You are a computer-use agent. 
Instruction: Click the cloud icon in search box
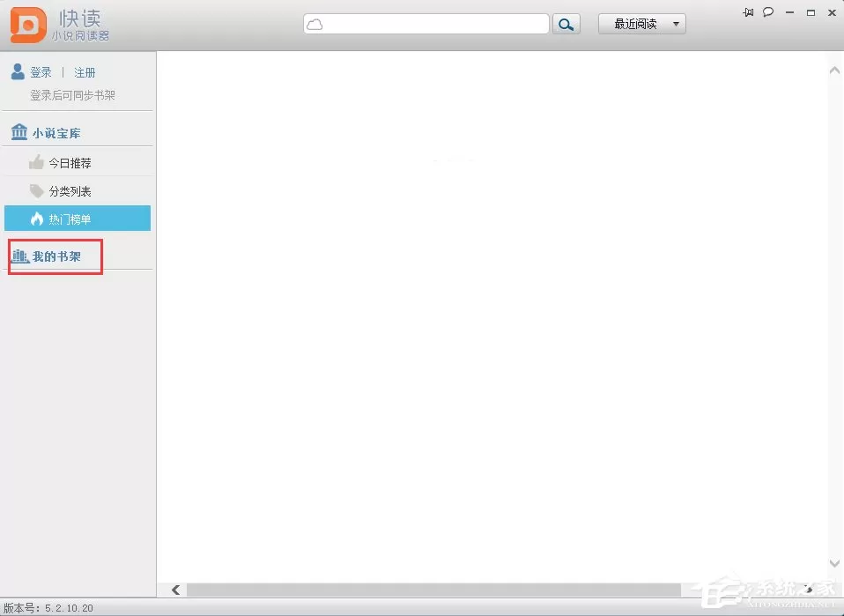pyautogui.click(x=315, y=24)
